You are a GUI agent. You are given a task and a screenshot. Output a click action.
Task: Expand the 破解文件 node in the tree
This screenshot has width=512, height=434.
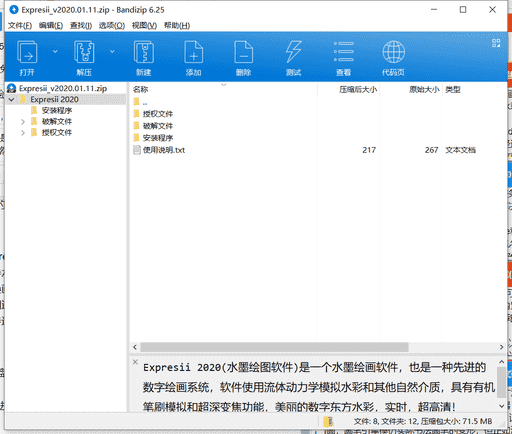coord(23,122)
